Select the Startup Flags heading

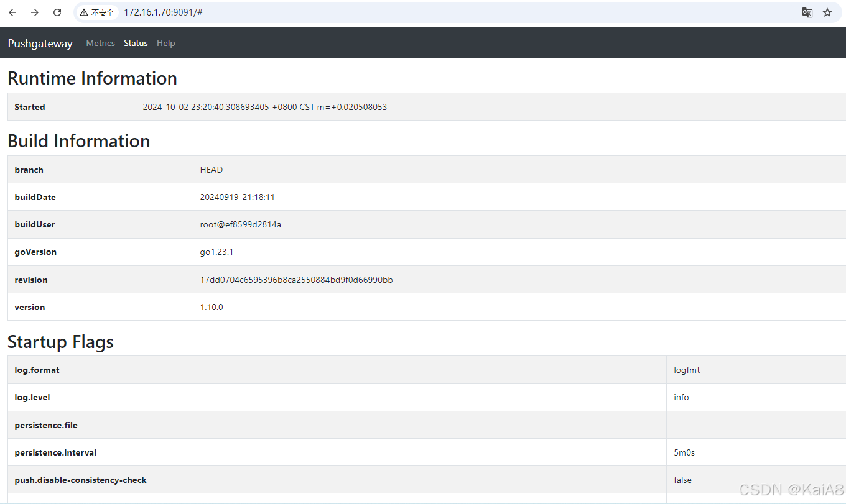tap(60, 342)
